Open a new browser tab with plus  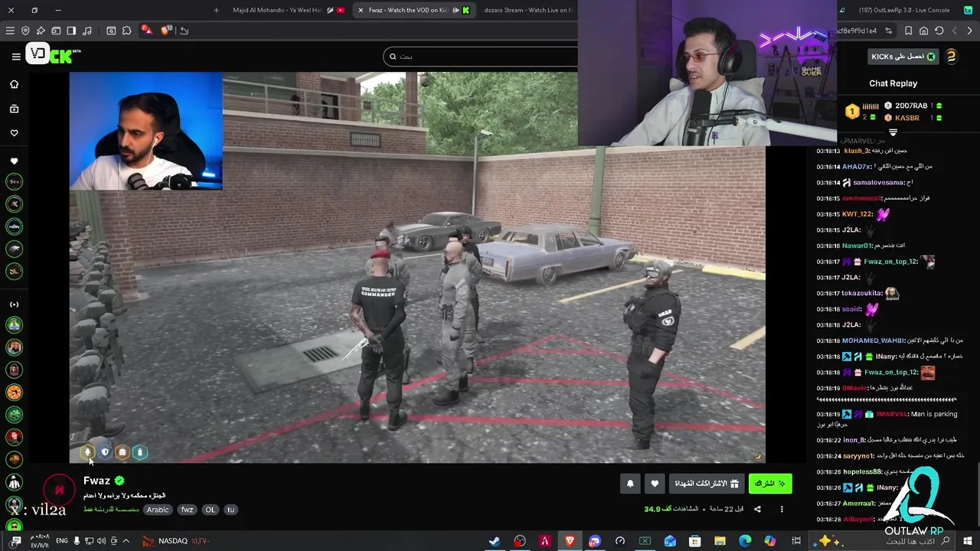216,10
